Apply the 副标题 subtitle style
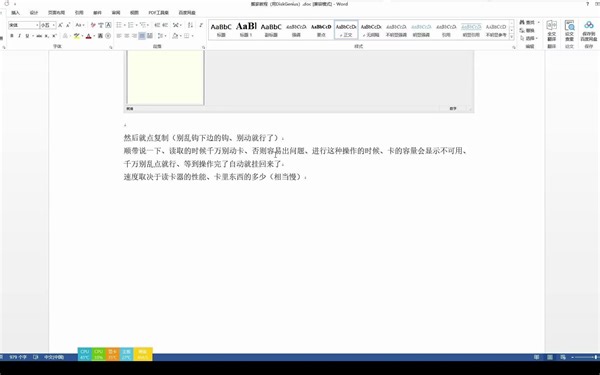600x375 pixels. 271,29
